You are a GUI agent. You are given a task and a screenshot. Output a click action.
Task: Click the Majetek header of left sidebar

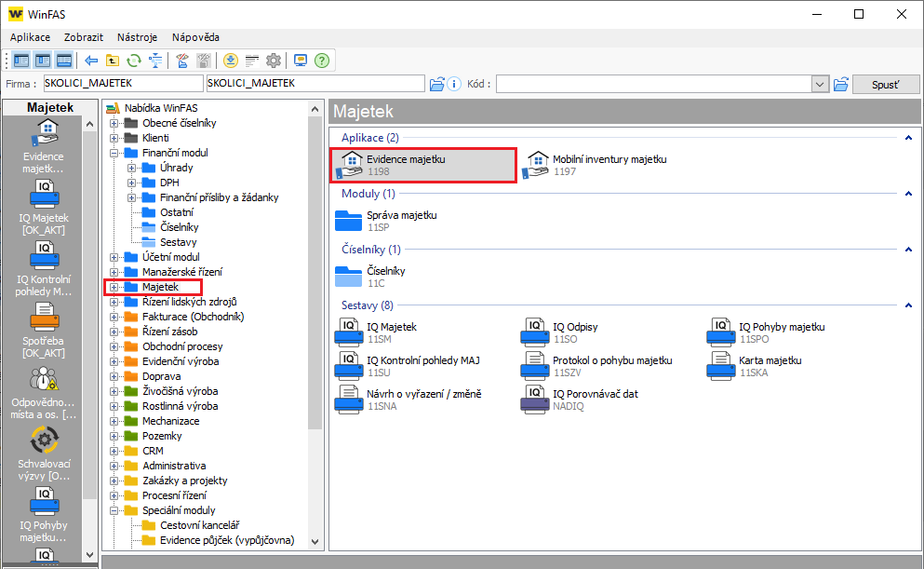(50, 107)
